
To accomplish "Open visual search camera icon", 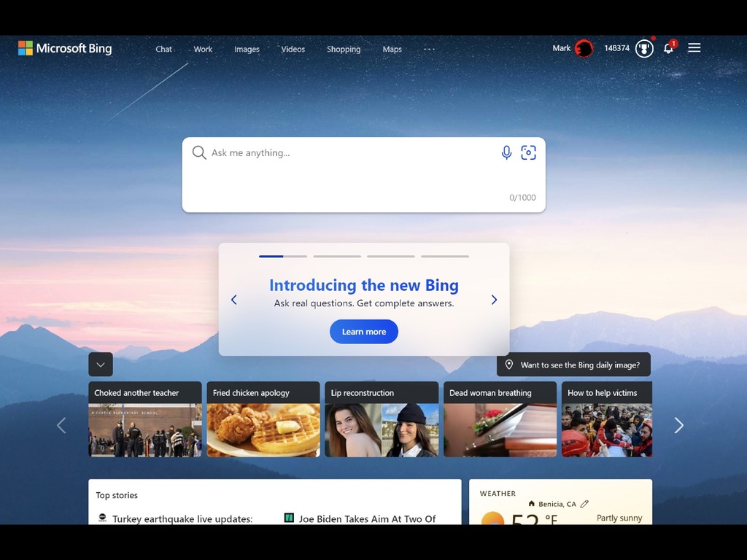I will [x=528, y=152].
